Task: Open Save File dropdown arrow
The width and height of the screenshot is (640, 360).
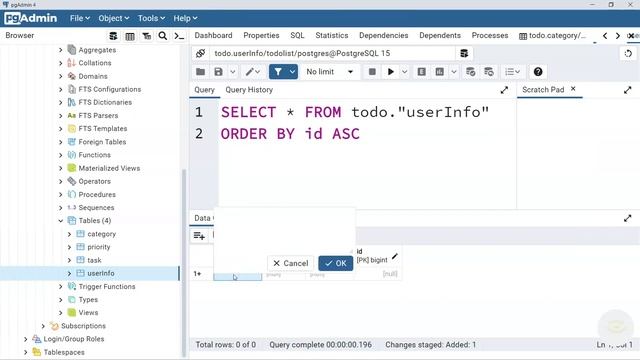Action: tap(233, 72)
